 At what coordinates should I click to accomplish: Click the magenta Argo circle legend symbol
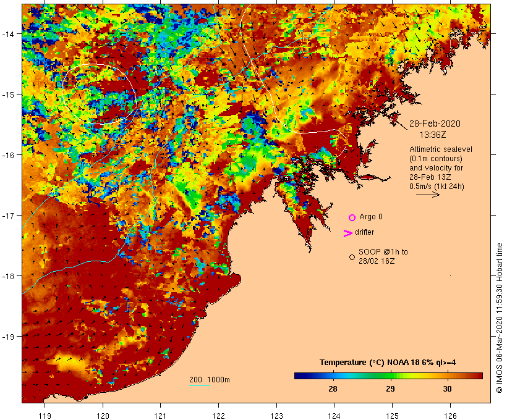[x=352, y=217]
